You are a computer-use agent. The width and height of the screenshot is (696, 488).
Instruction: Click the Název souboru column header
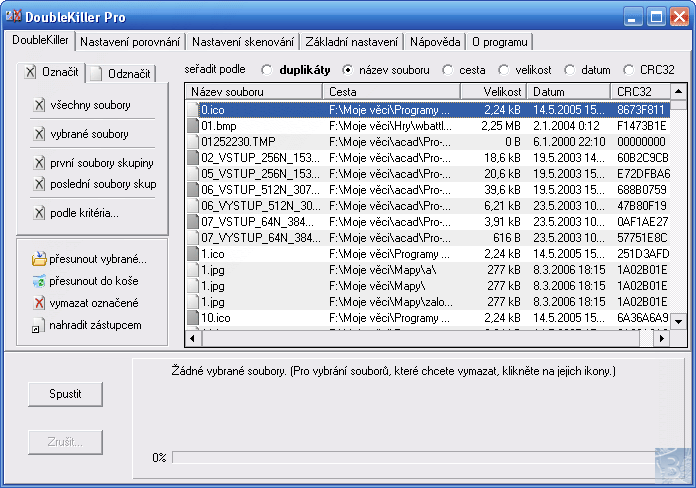[254, 92]
